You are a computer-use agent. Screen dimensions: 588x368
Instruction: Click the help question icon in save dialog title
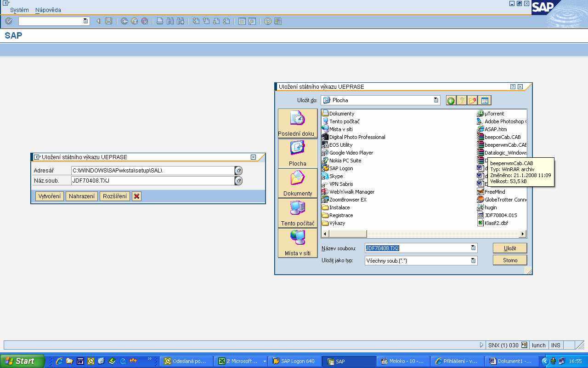(513, 86)
